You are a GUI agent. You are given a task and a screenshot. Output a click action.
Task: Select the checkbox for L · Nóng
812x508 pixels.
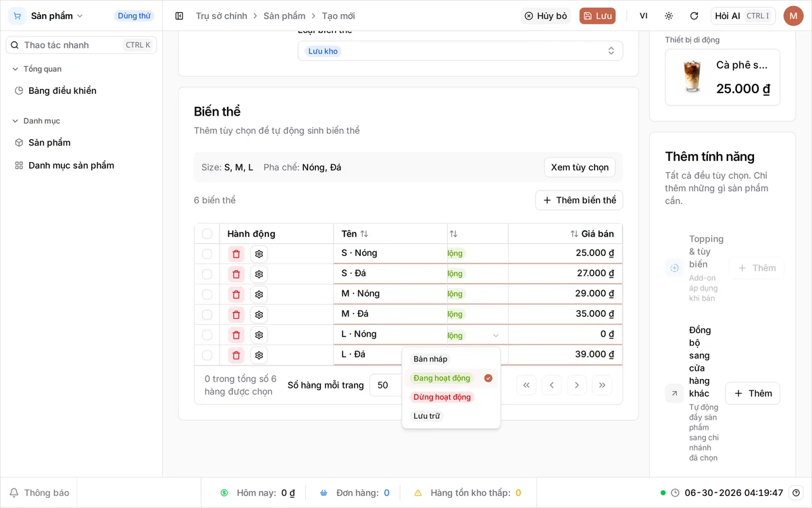tap(207, 335)
